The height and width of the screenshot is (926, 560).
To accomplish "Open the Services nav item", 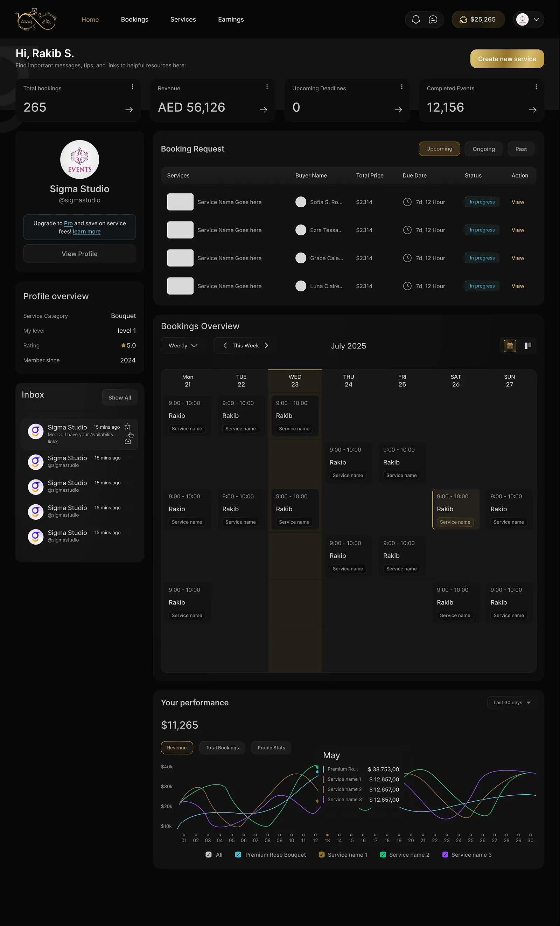I will pos(183,20).
